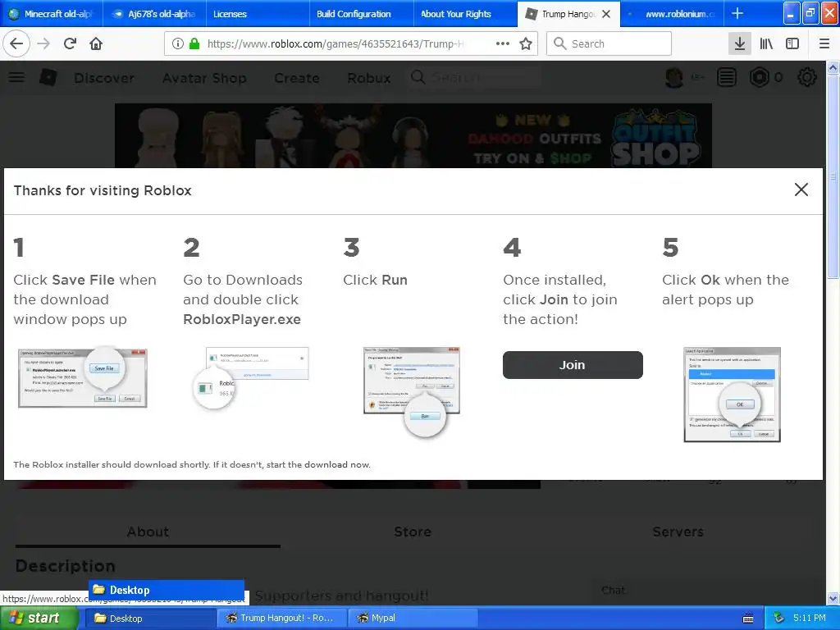Screen dimensions: 840x630
Task: Click the Run dialog illustration thumbnail
Action: 412,391
